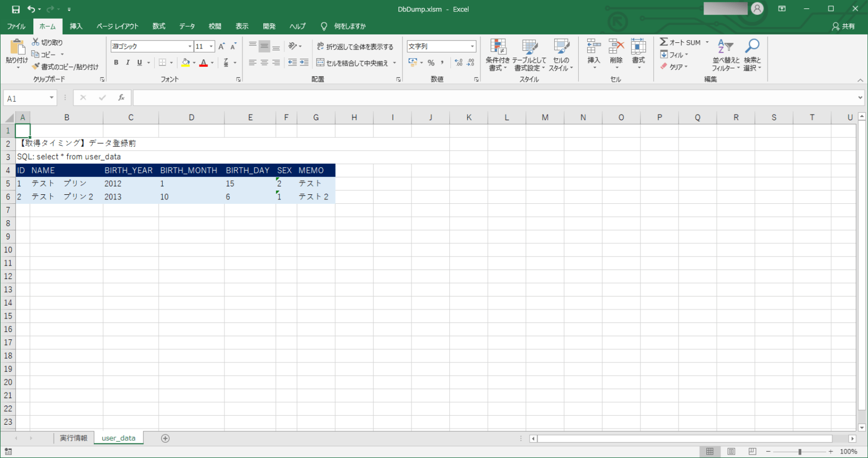Viewport: 868px width, 458px height.
Task: Switch to the Formulas (数式) tab
Action: coord(159,27)
